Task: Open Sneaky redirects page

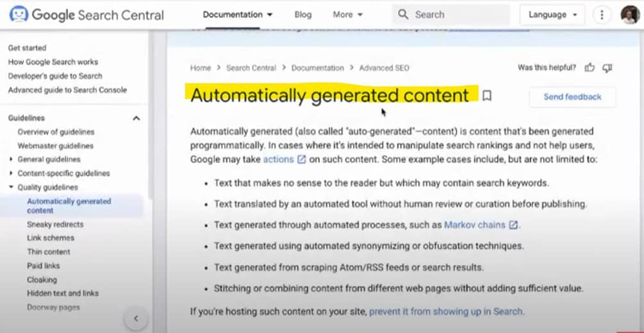Action: [55, 225]
